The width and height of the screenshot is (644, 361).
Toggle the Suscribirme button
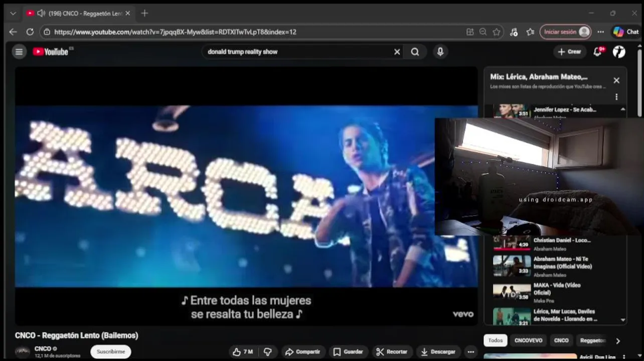[x=111, y=351]
